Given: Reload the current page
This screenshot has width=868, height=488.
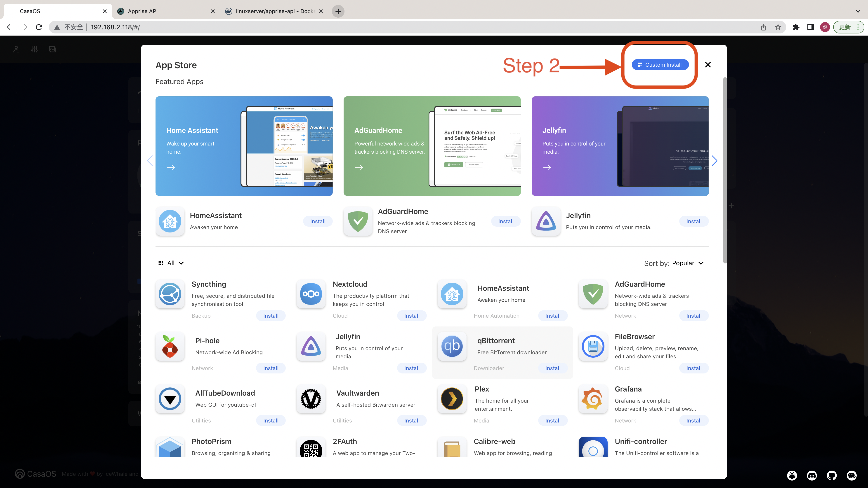Looking at the screenshot, I should [x=39, y=27].
